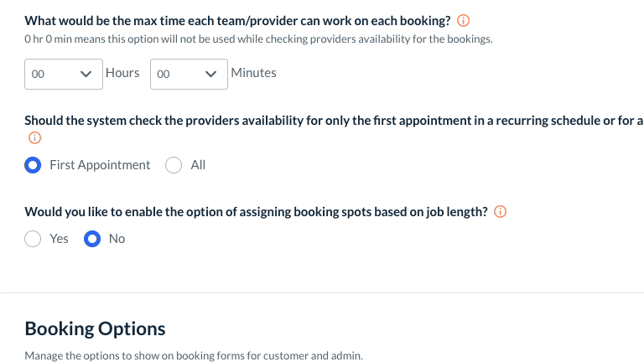644x362 pixels.
Task: Click the 'Manage the options to show' description
Action: click(193, 355)
